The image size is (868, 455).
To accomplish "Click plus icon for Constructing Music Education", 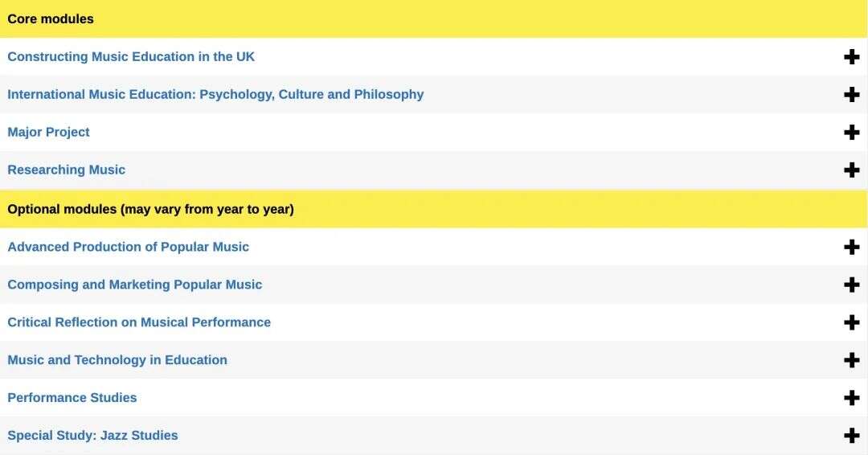I will [851, 57].
